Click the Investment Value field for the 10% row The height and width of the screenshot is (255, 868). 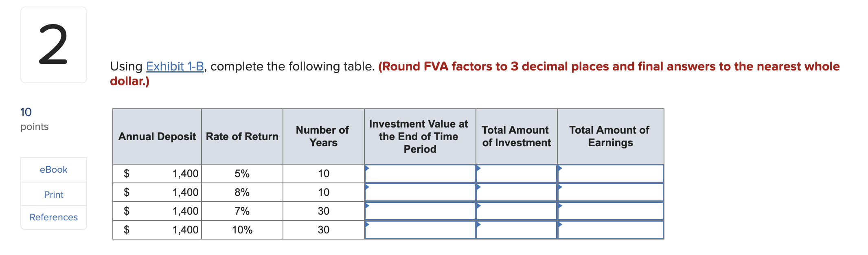click(420, 229)
